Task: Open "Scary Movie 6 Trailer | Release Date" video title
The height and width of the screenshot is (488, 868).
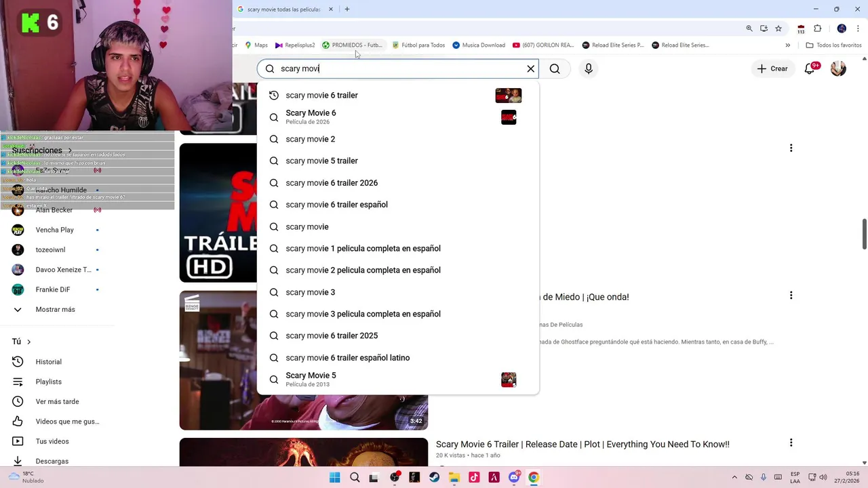Action: [x=583, y=445]
